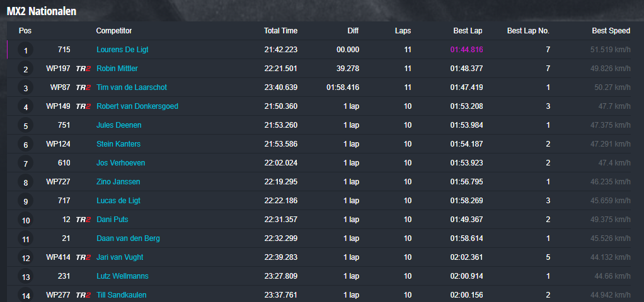Click the position 13 circle badge
Screen dimensions: 644x302
tap(26, 277)
